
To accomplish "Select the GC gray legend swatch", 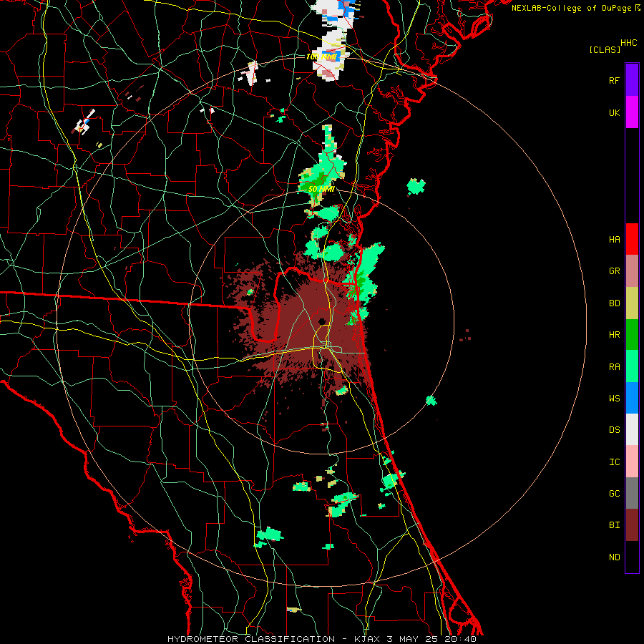I will coord(632,493).
